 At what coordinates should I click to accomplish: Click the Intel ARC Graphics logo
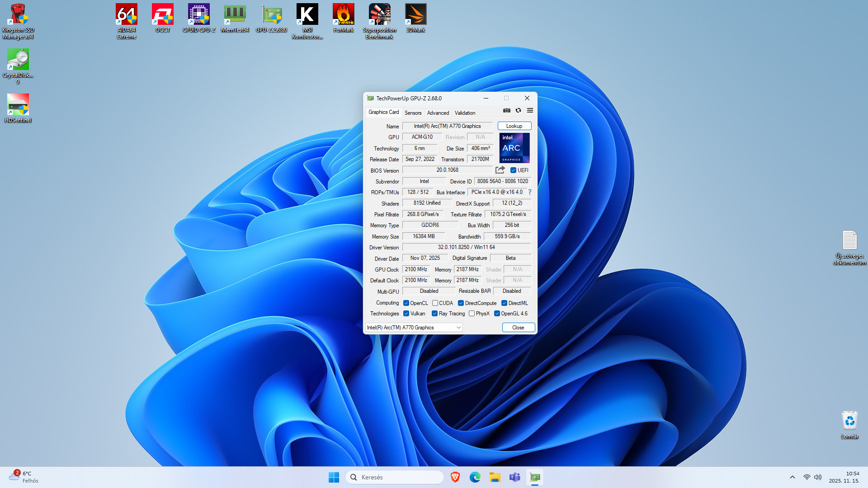click(x=514, y=148)
